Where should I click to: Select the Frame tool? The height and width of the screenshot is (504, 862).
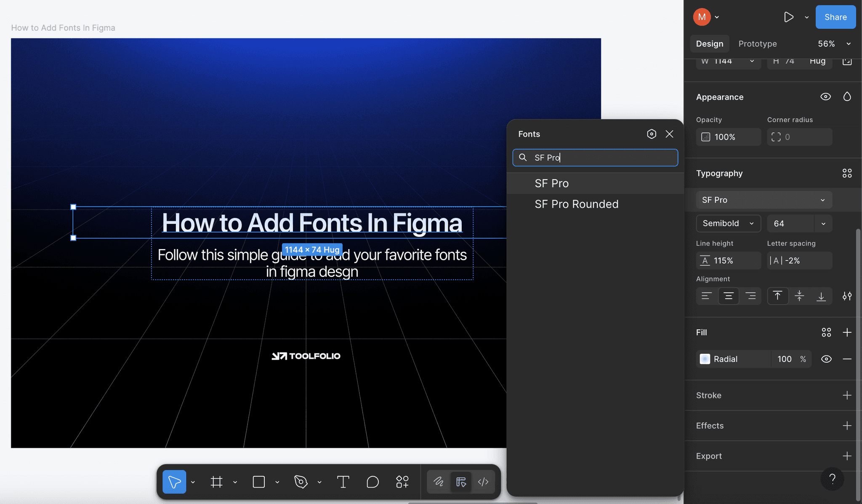pos(217,482)
